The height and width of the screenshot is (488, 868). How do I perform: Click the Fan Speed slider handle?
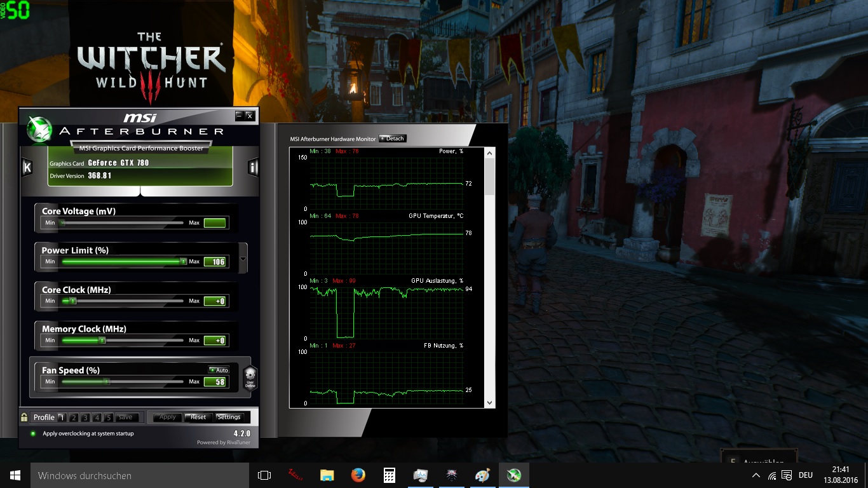[107, 382]
